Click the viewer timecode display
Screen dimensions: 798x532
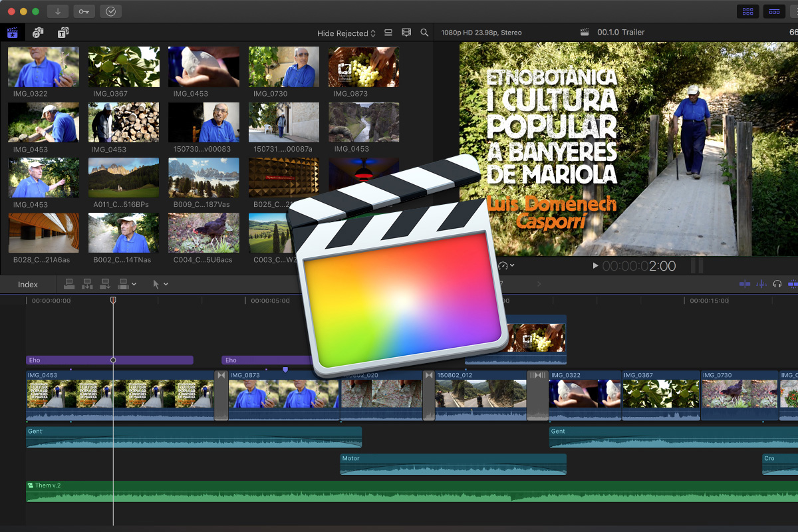(x=639, y=267)
